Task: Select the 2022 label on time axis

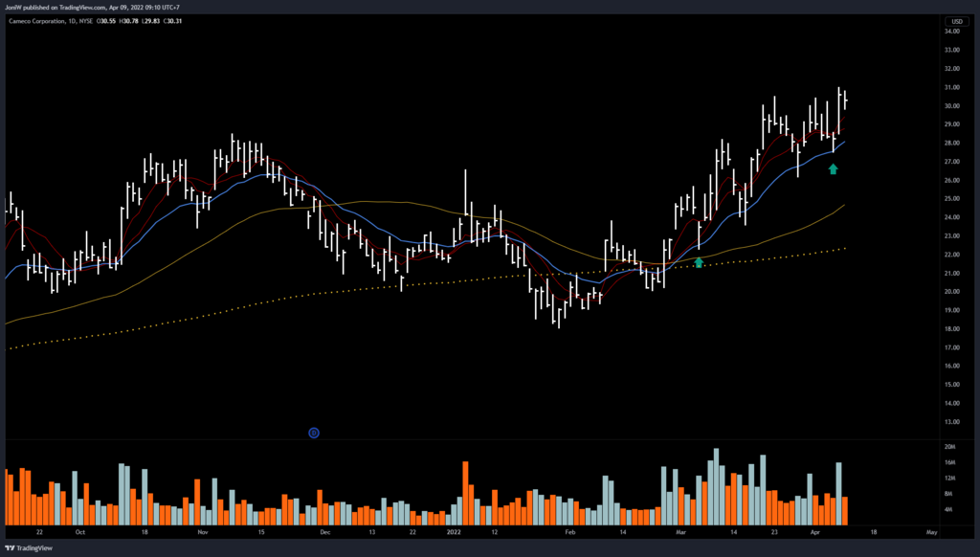Action: tap(452, 530)
